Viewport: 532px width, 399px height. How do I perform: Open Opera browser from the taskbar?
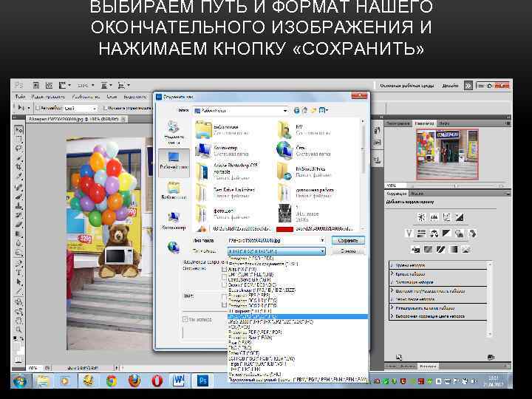[x=157, y=381]
